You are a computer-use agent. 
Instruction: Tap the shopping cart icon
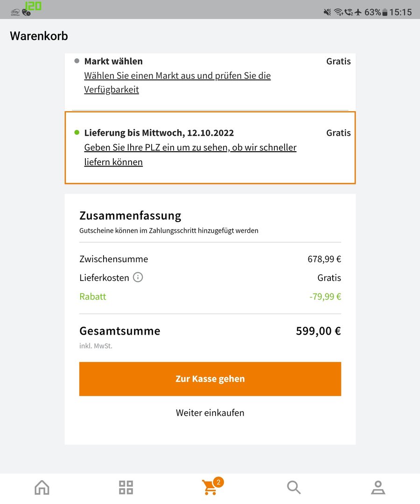click(210, 488)
